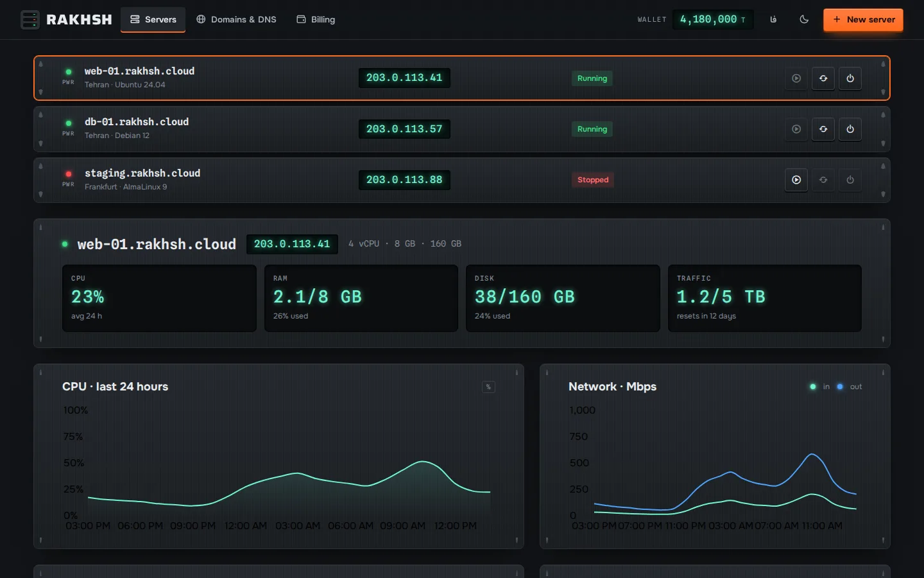Toggle the 'in' series in Network legend
The height and width of the screenshot is (578, 924).
coord(820,387)
